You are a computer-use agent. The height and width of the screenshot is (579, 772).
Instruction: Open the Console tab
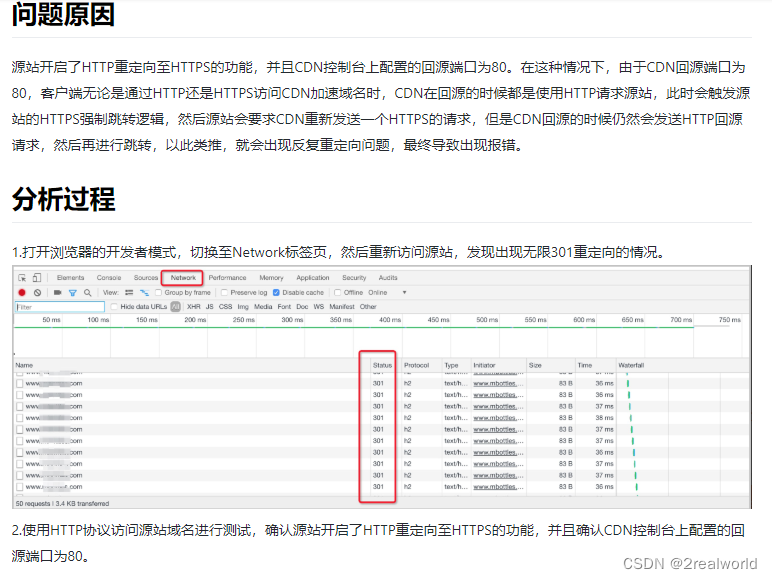click(109, 278)
